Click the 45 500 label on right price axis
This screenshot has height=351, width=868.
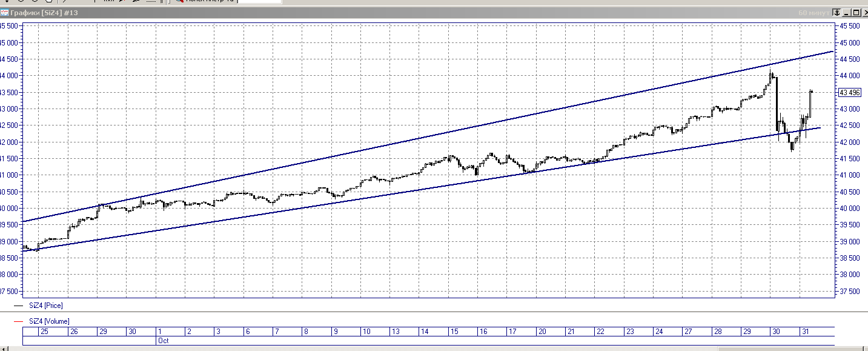click(850, 26)
